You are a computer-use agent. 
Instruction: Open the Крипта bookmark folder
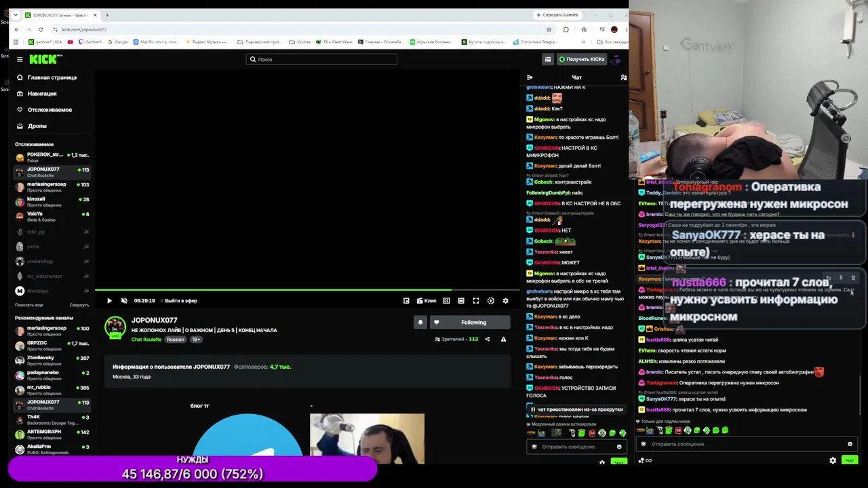tap(298, 42)
